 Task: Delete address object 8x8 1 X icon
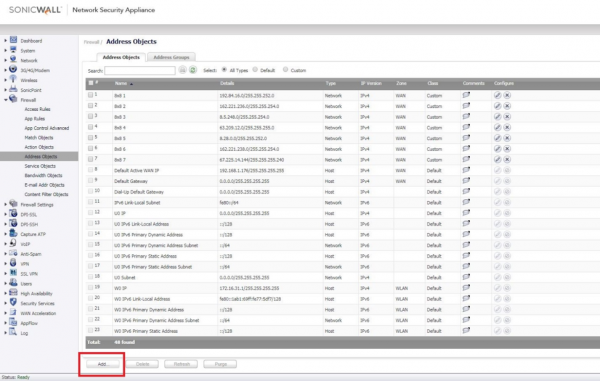[x=507, y=95]
